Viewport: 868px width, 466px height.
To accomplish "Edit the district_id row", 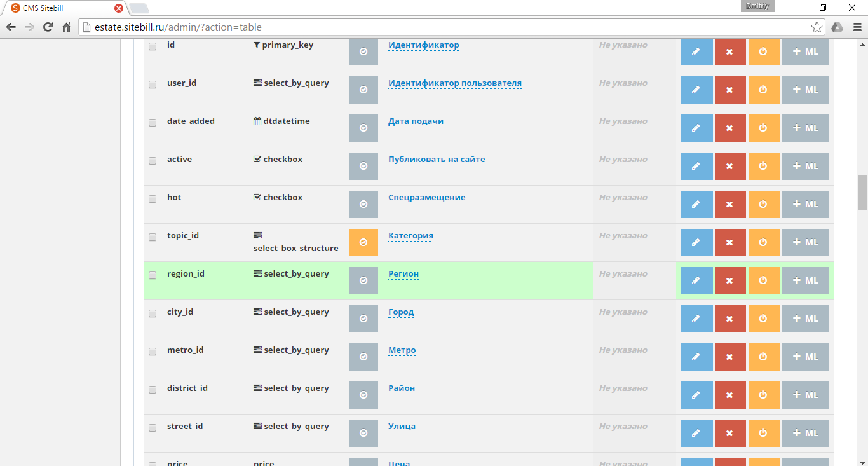I will click(697, 395).
